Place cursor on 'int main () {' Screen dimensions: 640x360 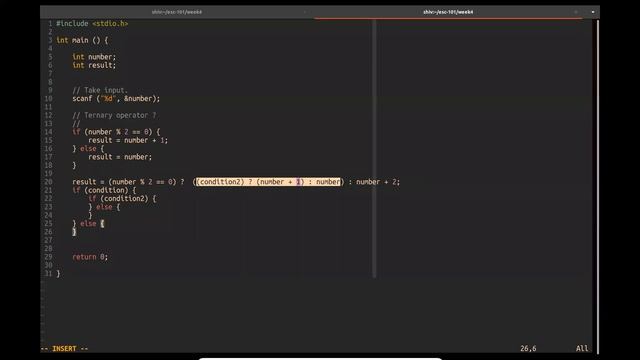[x=82, y=40]
